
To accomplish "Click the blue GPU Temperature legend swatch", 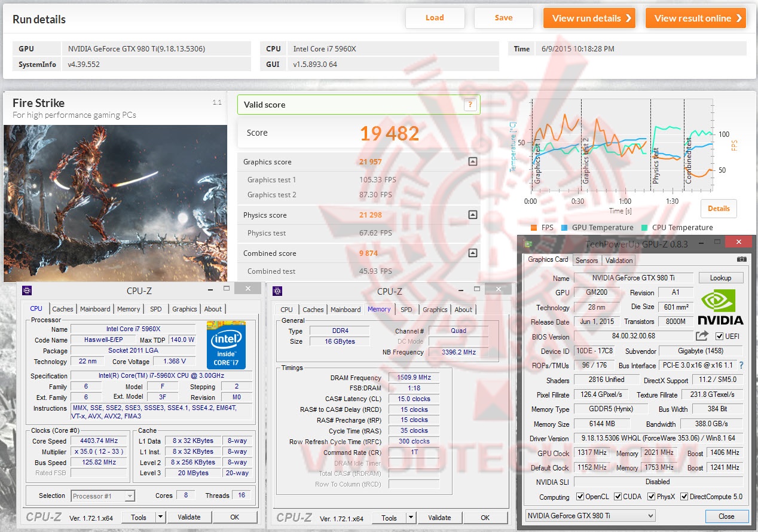I will point(564,228).
